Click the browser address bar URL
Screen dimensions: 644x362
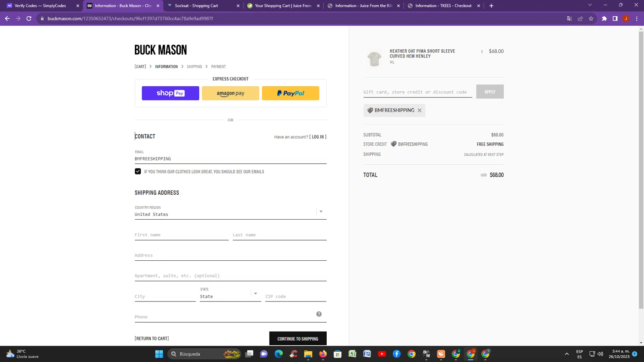pos(130,18)
